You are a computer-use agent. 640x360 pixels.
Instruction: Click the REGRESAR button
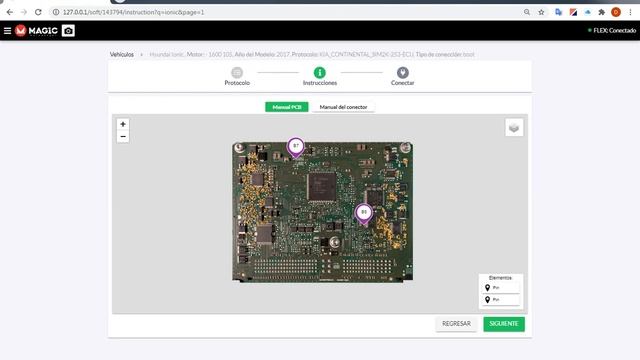(456, 324)
